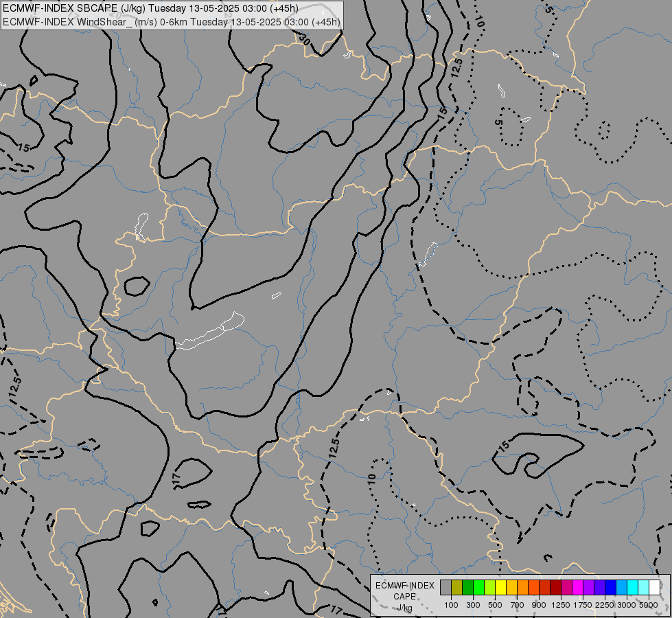Click the legend value 1750

coord(583,605)
